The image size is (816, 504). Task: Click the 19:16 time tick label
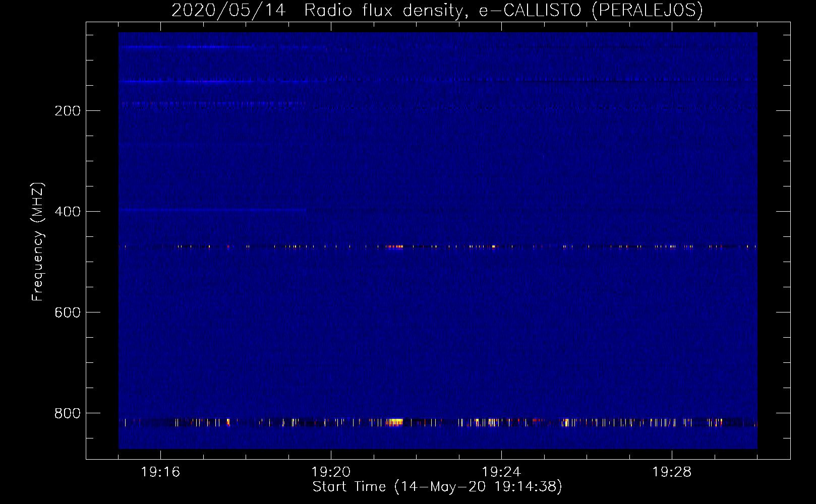tap(160, 472)
